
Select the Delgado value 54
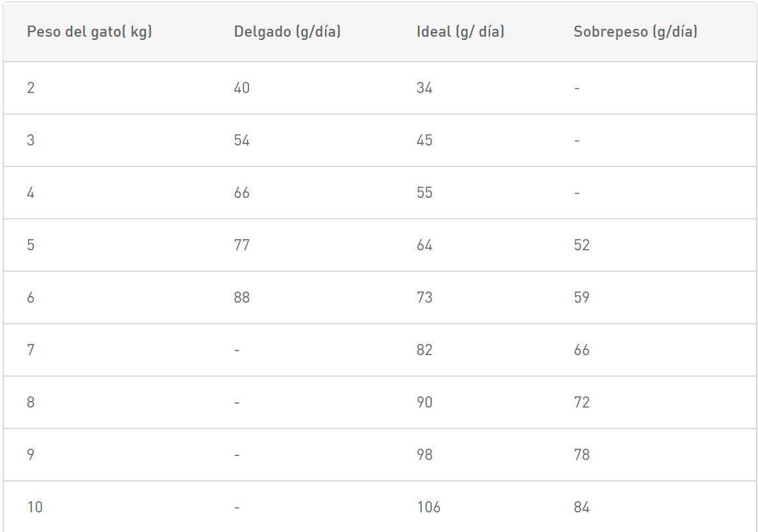pos(242,140)
